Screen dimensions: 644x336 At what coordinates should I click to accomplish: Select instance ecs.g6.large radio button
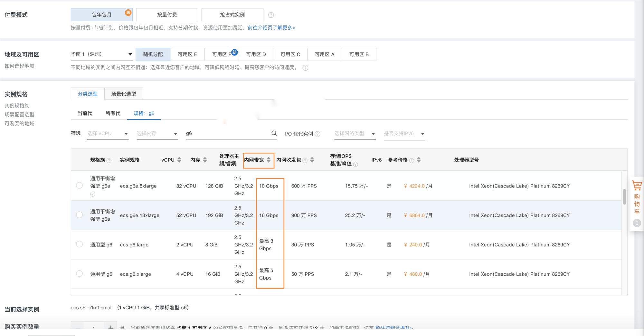pyautogui.click(x=79, y=244)
